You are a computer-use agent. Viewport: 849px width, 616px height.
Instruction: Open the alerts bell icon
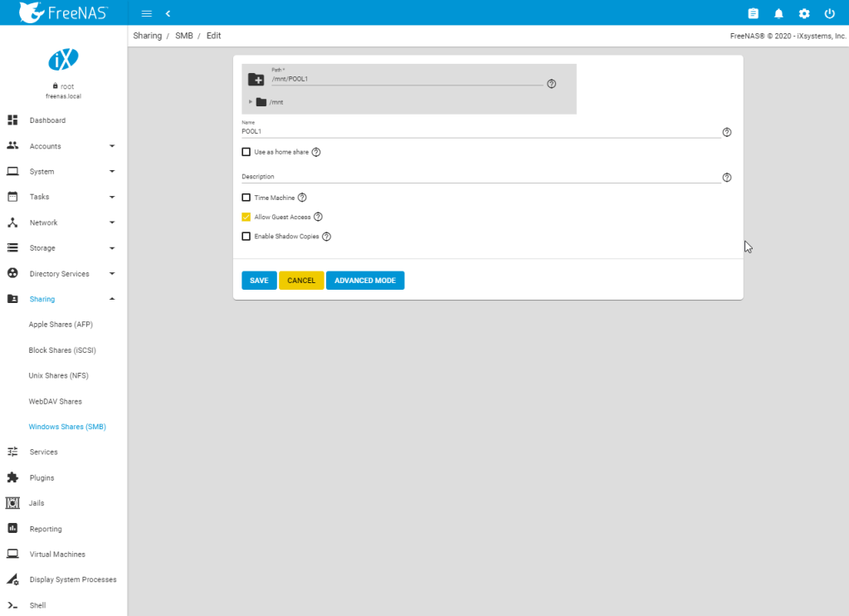click(778, 13)
